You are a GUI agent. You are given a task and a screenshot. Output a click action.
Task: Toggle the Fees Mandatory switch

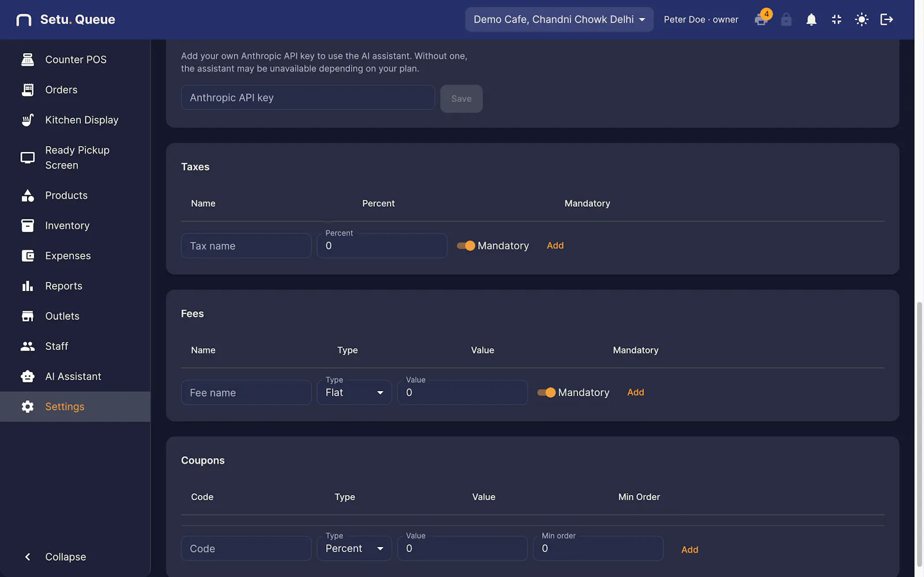click(546, 392)
